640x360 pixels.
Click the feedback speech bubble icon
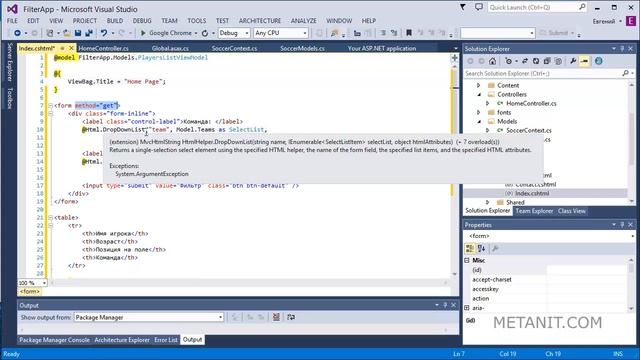click(x=479, y=7)
